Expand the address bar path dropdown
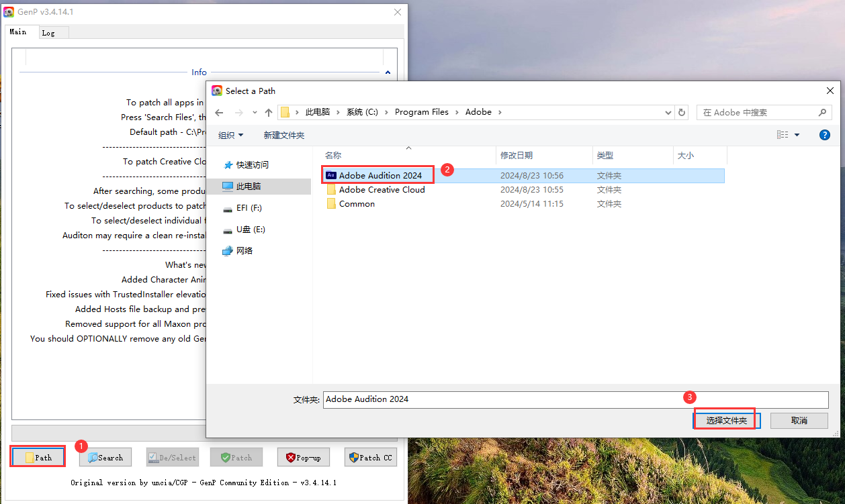The height and width of the screenshot is (504, 845). 668,113
